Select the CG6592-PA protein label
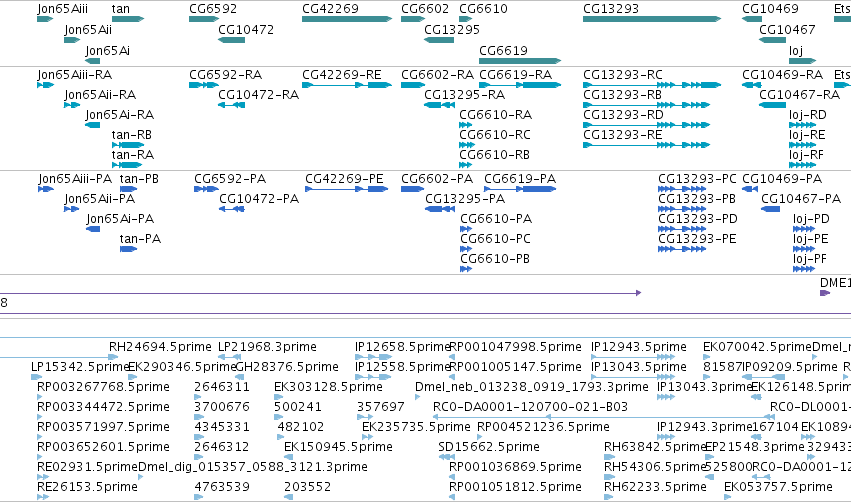The height and width of the screenshot is (502, 851). (x=230, y=179)
